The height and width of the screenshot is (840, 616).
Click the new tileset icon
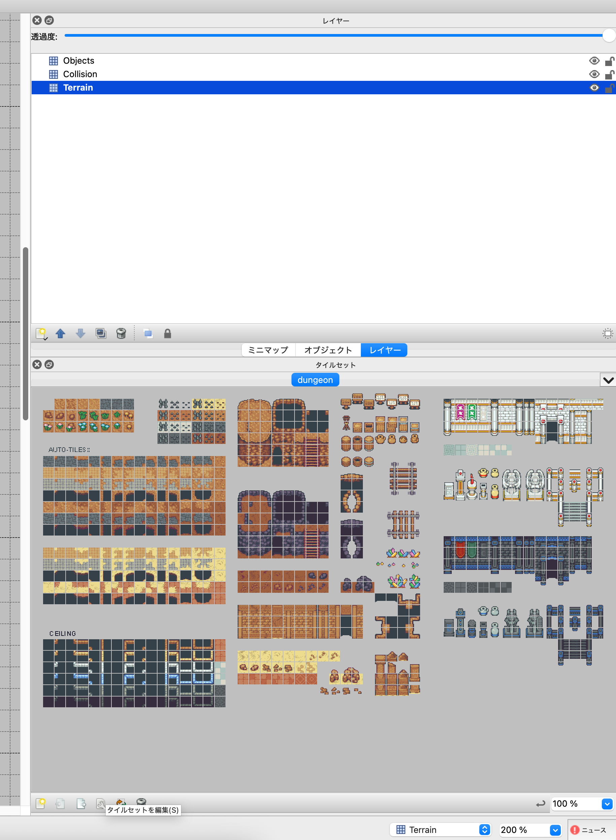(41, 803)
